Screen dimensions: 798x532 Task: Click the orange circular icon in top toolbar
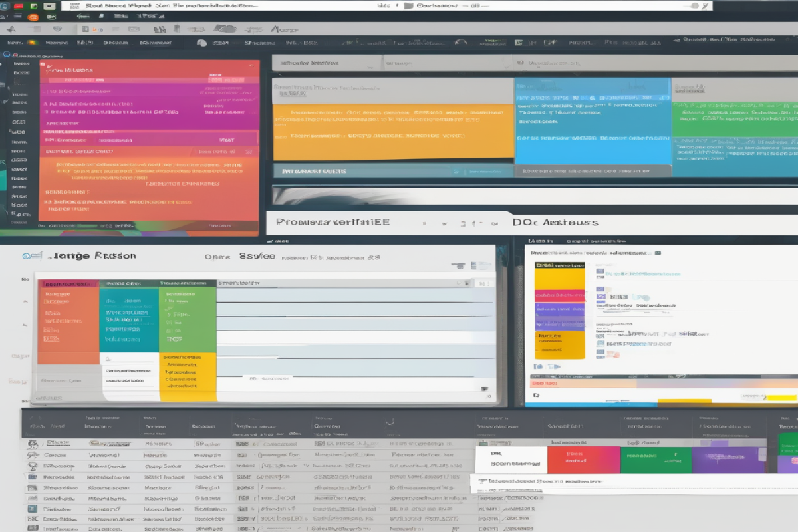click(x=32, y=17)
